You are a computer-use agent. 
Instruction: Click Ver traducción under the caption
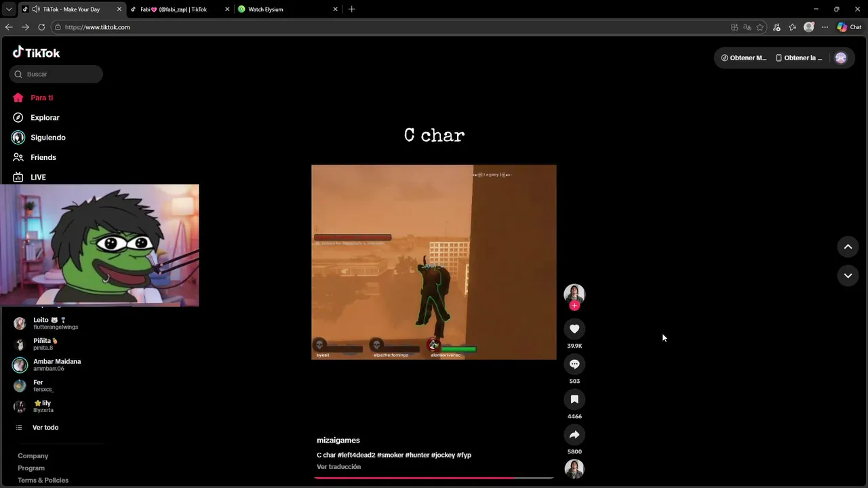(338, 467)
